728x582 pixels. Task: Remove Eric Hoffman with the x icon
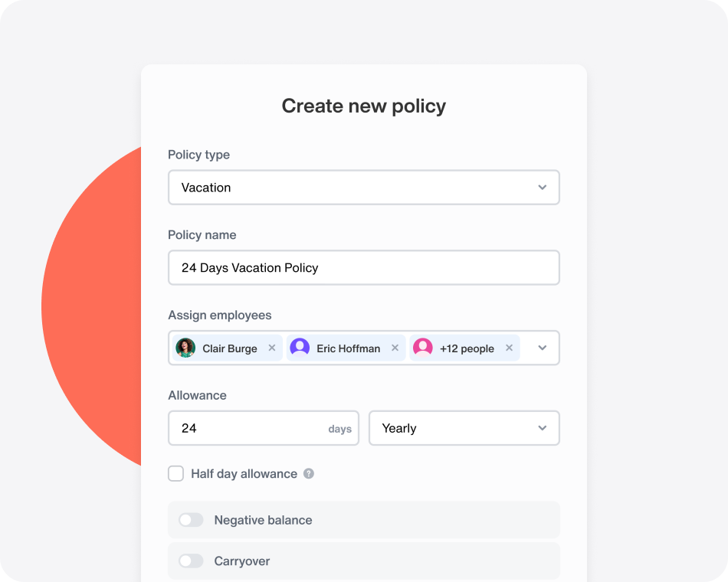pyautogui.click(x=395, y=348)
